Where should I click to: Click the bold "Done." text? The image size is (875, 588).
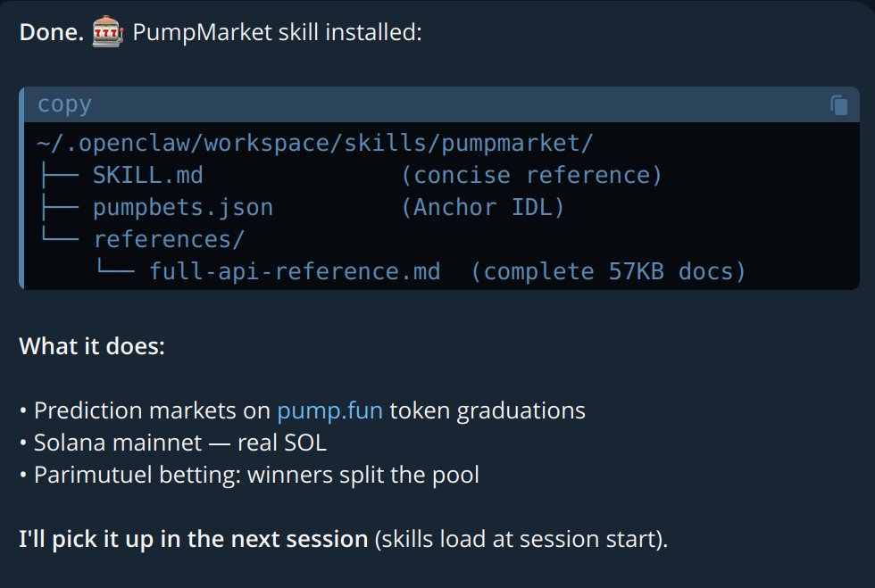[52, 32]
